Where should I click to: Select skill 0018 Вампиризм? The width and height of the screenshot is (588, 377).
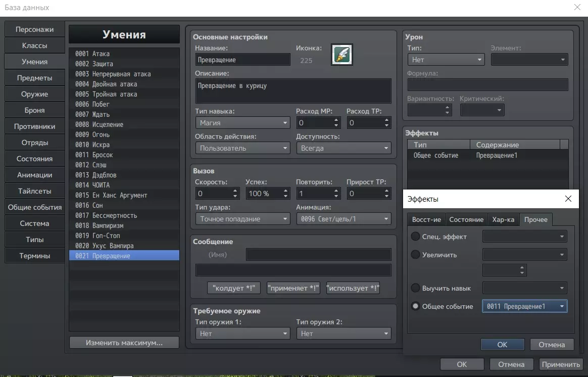tap(124, 225)
